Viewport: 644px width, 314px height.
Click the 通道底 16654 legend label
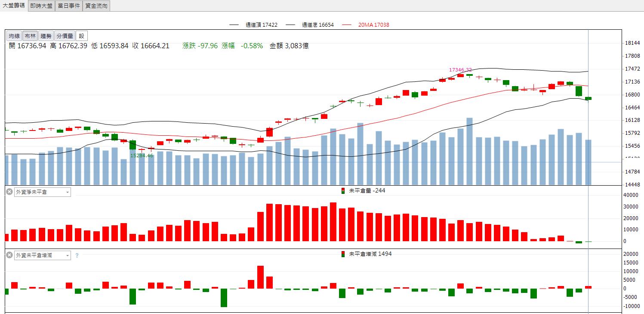tap(318, 25)
